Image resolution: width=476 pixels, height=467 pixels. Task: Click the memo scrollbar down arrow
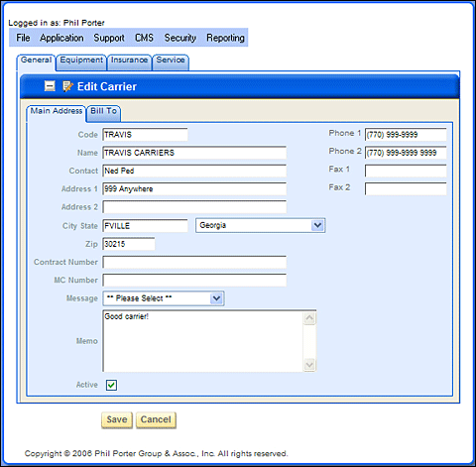tap(309, 365)
